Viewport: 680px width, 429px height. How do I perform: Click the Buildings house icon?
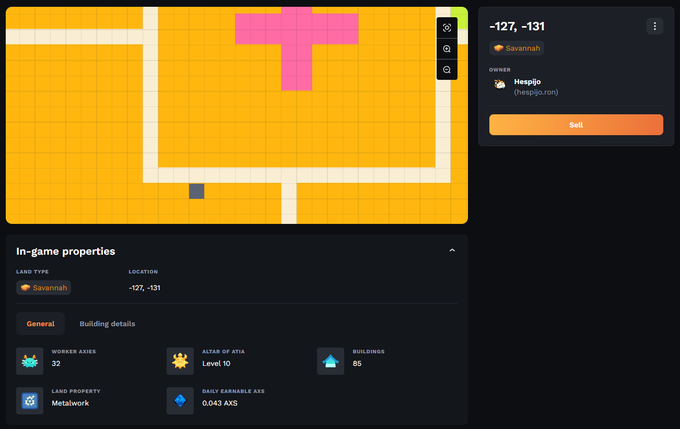coord(330,361)
